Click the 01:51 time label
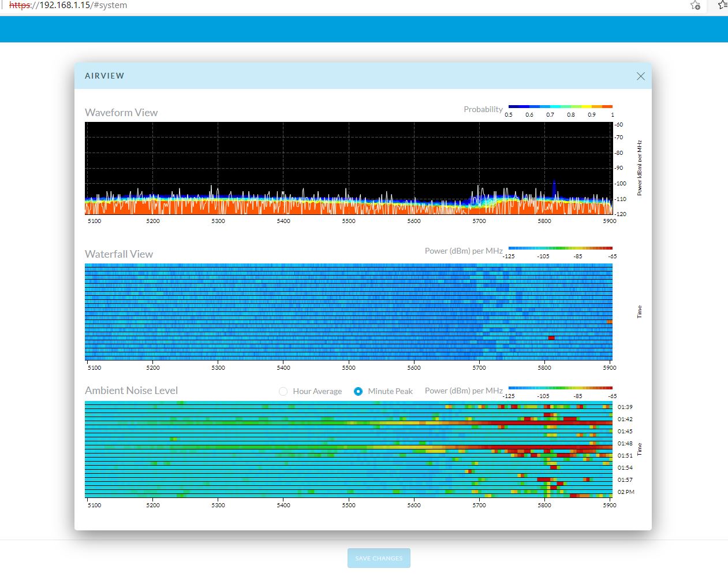The image size is (728, 576). coord(625,456)
